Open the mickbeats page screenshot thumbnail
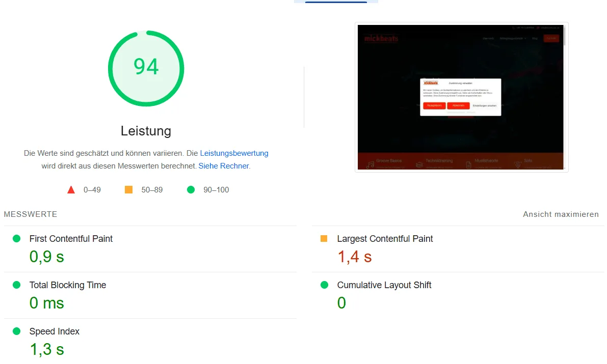This screenshot has width=607, height=364. point(461,97)
